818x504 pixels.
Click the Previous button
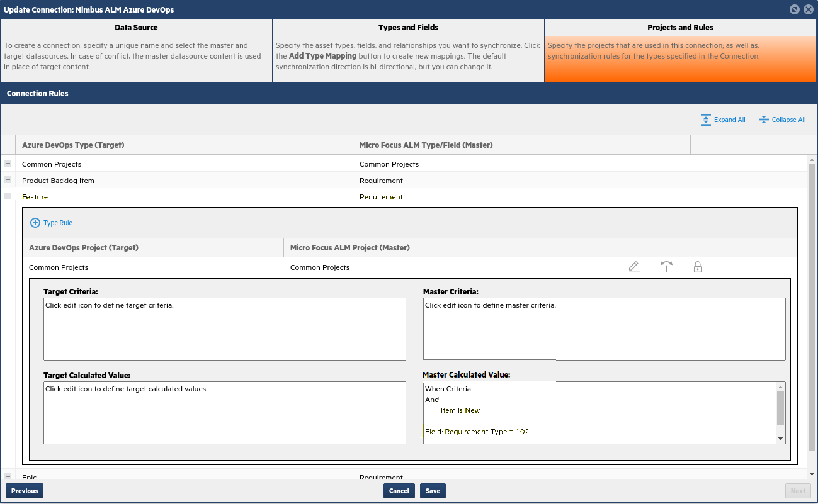click(x=24, y=490)
